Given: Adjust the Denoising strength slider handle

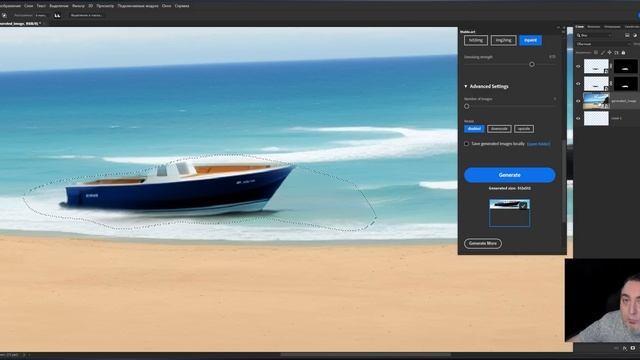Looking at the screenshot, I should click(x=531, y=64).
